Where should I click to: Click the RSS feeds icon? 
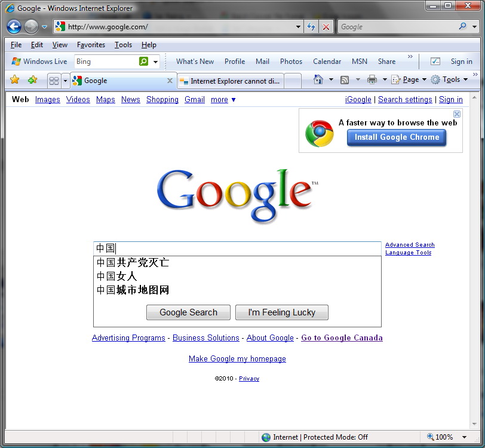click(345, 79)
